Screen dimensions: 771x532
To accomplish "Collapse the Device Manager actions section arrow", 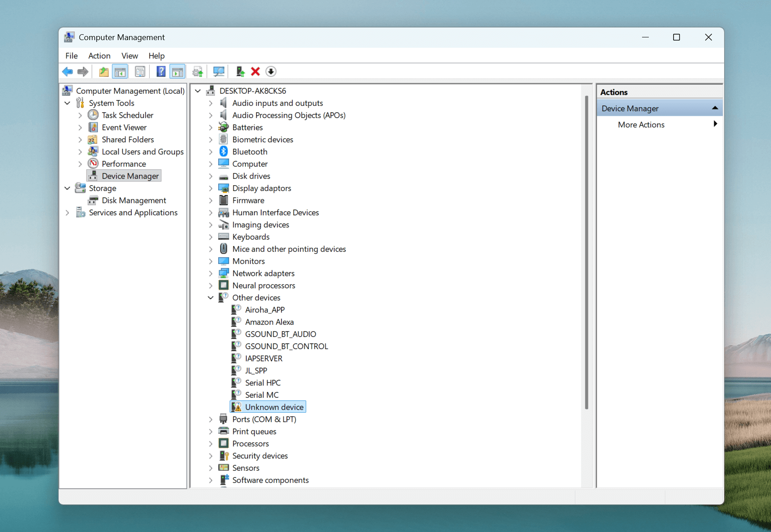I will pyautogui.click(x=715, y=108).
